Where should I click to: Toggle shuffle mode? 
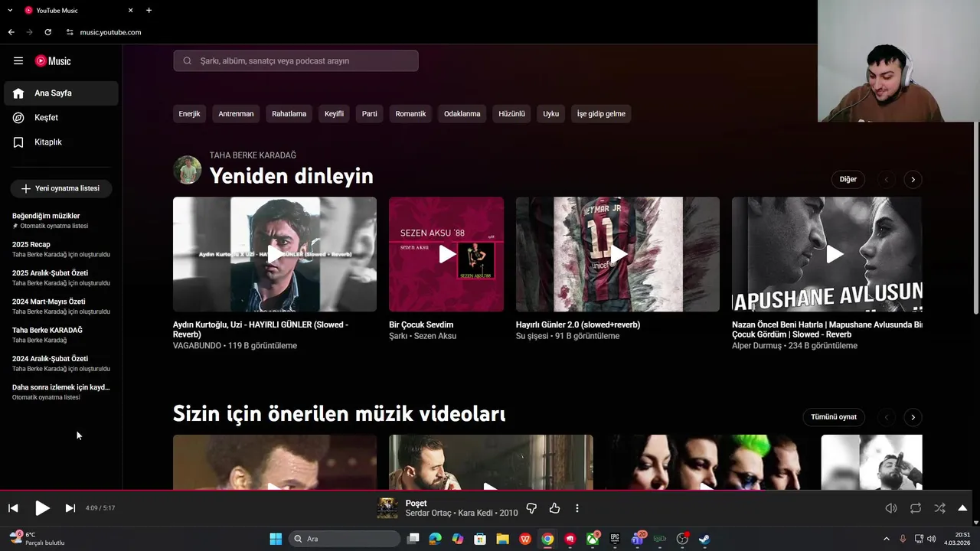point(939,508)
